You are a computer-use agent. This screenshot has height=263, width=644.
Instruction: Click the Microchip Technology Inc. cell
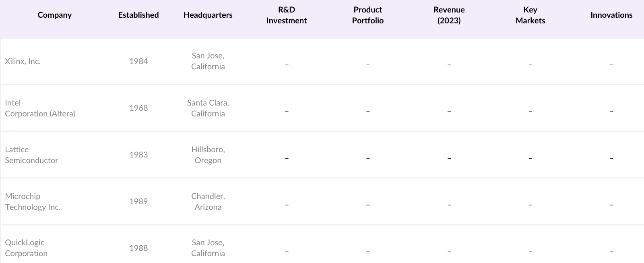pyautogui.click(x=33, y=201)
